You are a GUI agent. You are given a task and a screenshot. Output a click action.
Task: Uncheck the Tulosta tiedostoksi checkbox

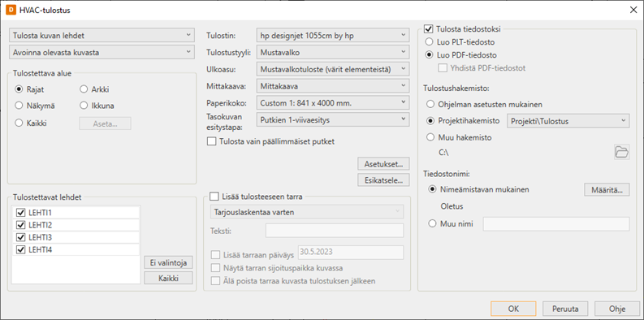[428, 29]
